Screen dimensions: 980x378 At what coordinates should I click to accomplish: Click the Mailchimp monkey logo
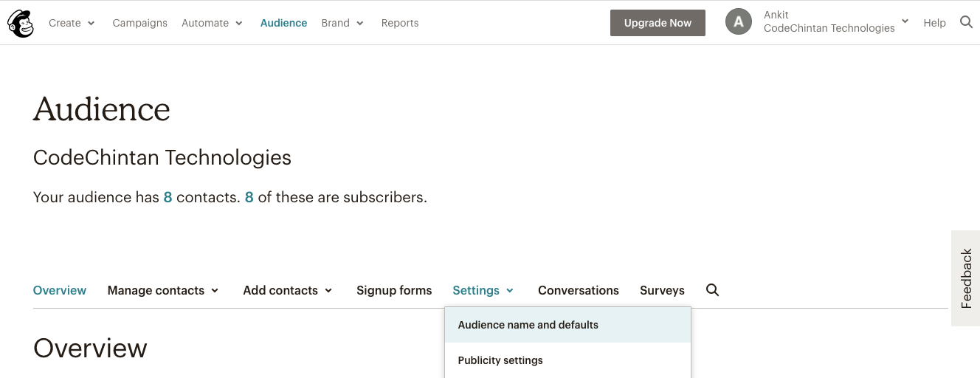pos(21,24)
